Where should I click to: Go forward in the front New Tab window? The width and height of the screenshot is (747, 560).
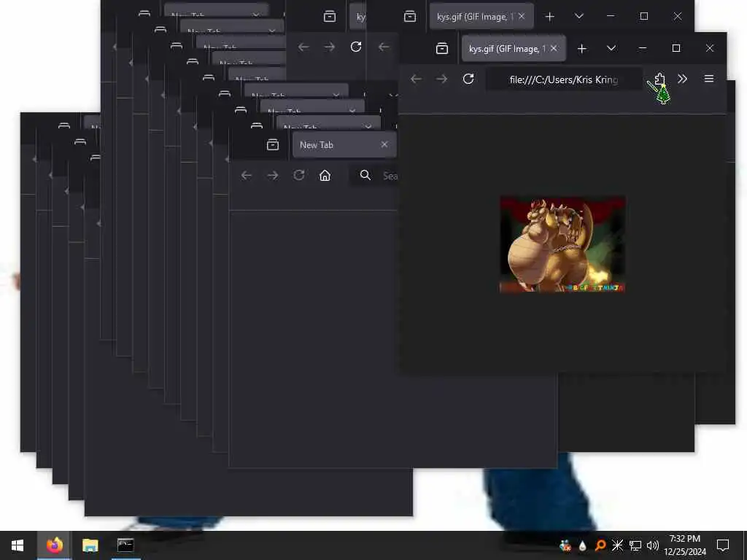[273, 175]
